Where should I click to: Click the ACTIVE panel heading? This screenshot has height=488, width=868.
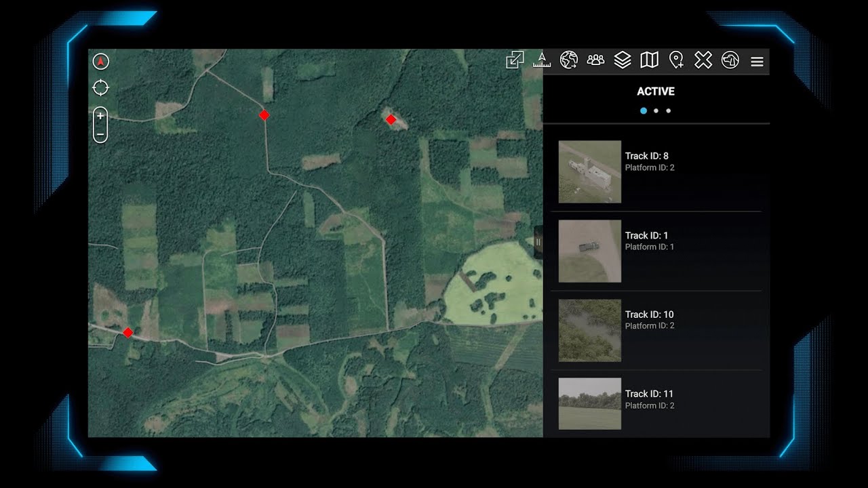tap(656, 91)
